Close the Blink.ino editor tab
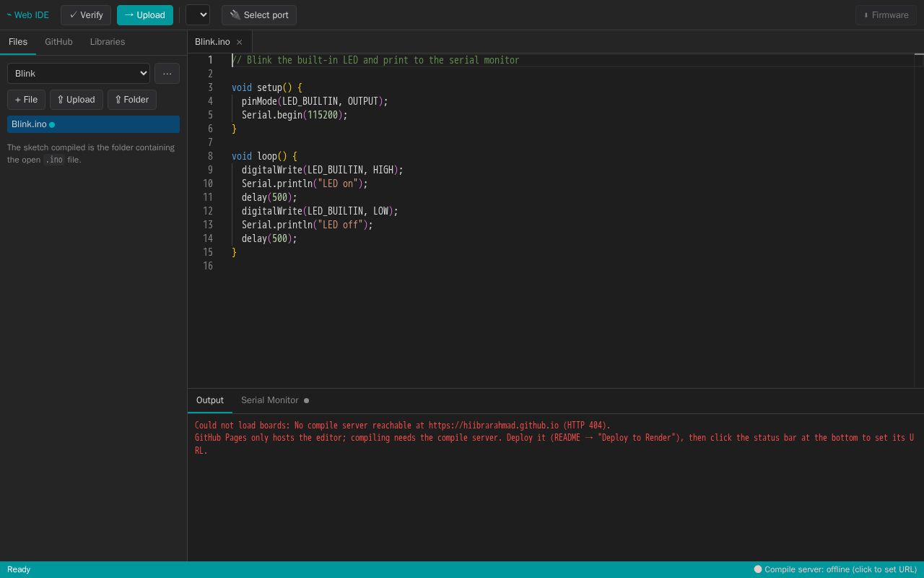This screenshot has width=924, height=578. tap(240, 43)
